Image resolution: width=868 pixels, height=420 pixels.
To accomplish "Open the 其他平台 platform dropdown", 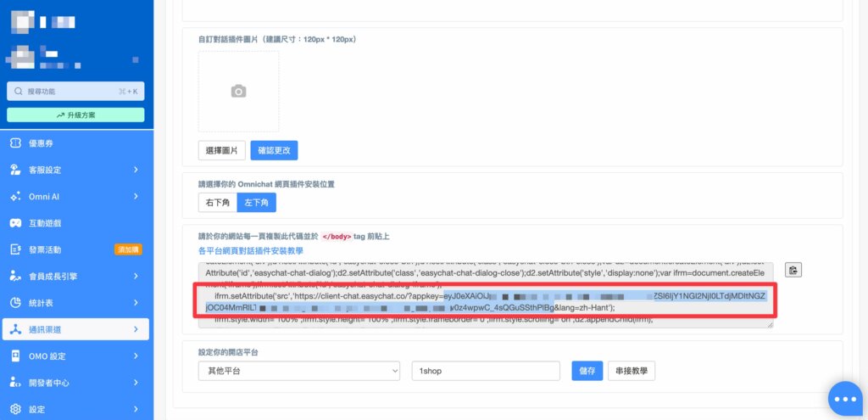I will [299, 371].
